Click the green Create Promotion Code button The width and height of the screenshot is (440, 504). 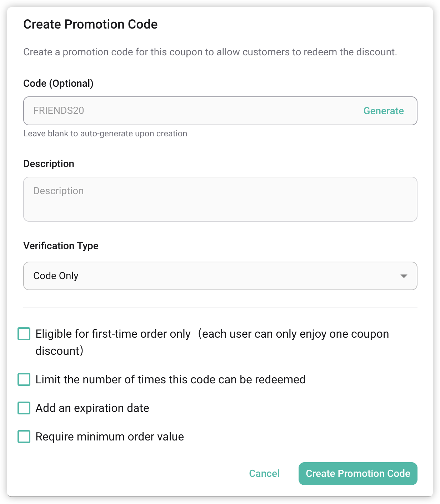tap(358, 473)
